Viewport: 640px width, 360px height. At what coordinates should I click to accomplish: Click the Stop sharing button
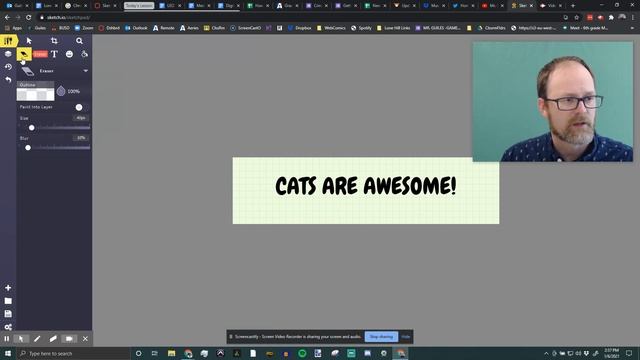(x=381, y=337)
